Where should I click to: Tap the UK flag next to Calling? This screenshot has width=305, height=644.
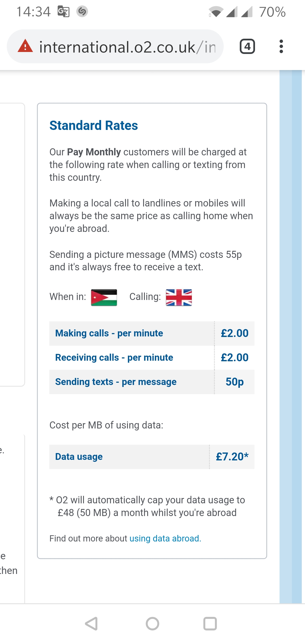179,297
